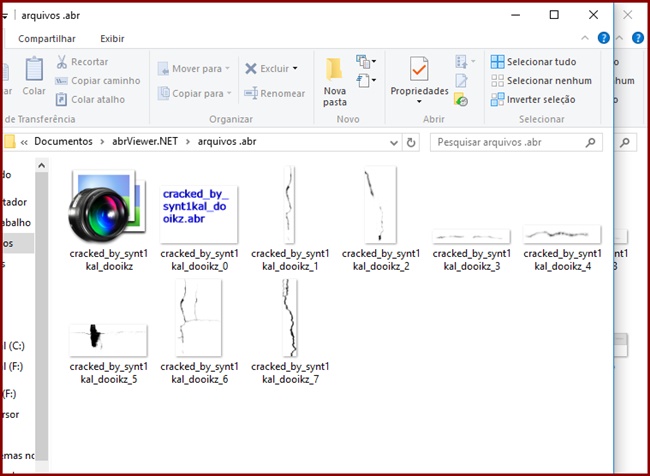Click abrViewer.NET in the address path

coord(145,142)
